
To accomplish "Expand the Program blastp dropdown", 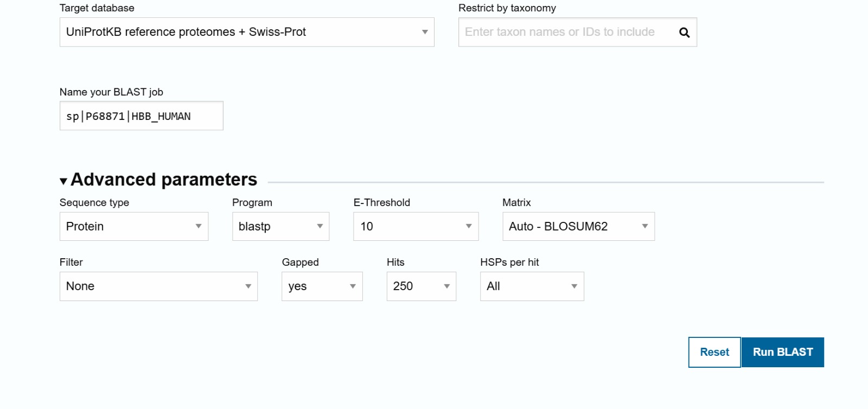I will [x=280, y=226].
